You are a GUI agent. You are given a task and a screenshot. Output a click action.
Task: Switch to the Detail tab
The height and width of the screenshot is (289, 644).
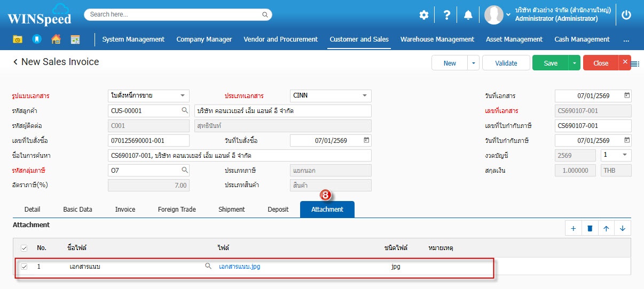pyautogui.click(x=32, y=210)
